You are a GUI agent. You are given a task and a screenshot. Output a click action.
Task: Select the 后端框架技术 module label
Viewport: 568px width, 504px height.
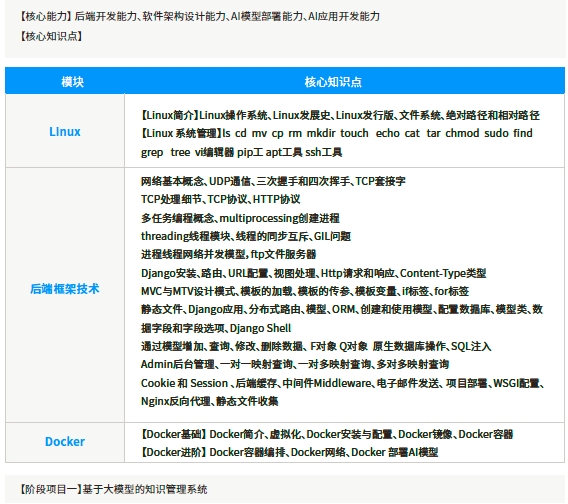pos(64,289)
